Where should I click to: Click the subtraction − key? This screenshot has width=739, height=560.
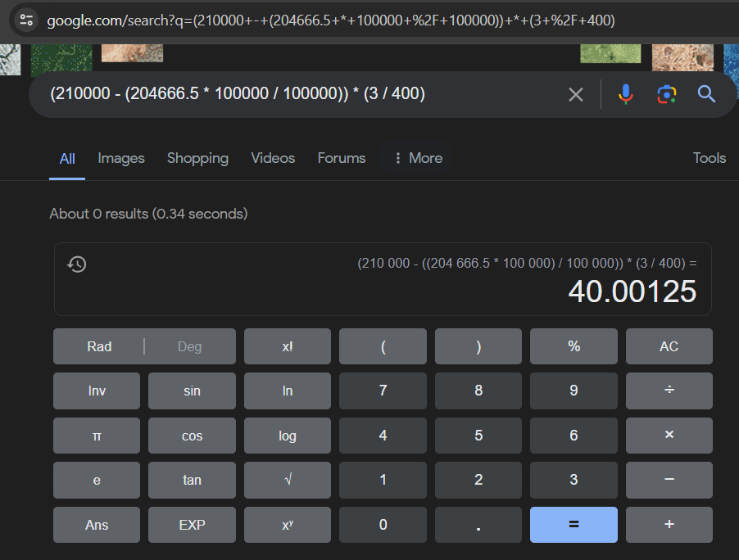(669, 480)
